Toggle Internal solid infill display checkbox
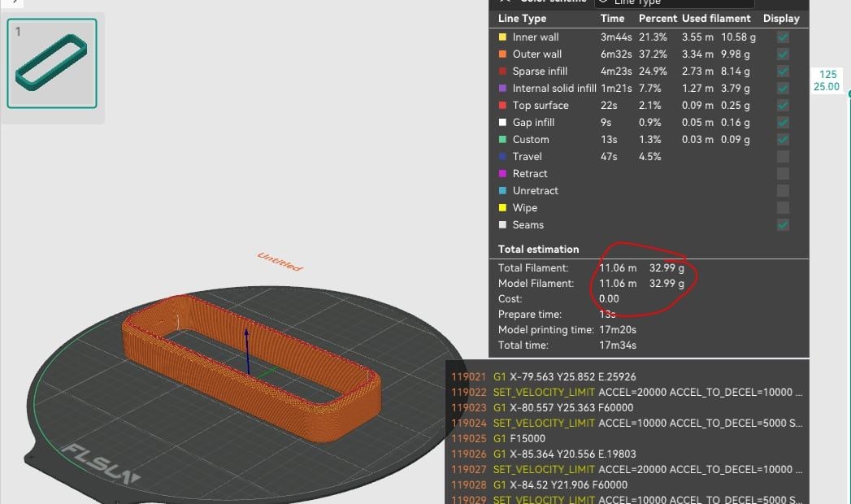Image resolution: width=851 pixels, height=504 pixels. pos(783,89)
